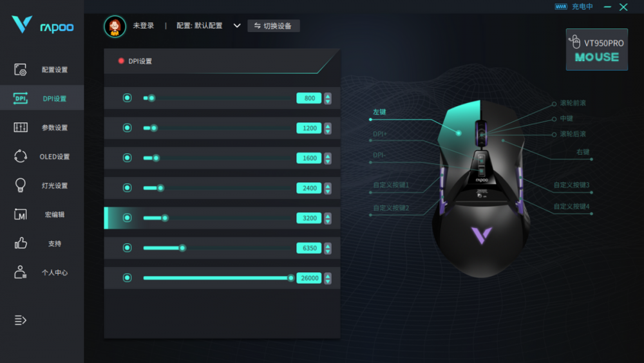Image resolution: width=644 pixels, height=363 pixels.
Task: Open the 灯光设置 bulb icon
Action: (20, 185)
